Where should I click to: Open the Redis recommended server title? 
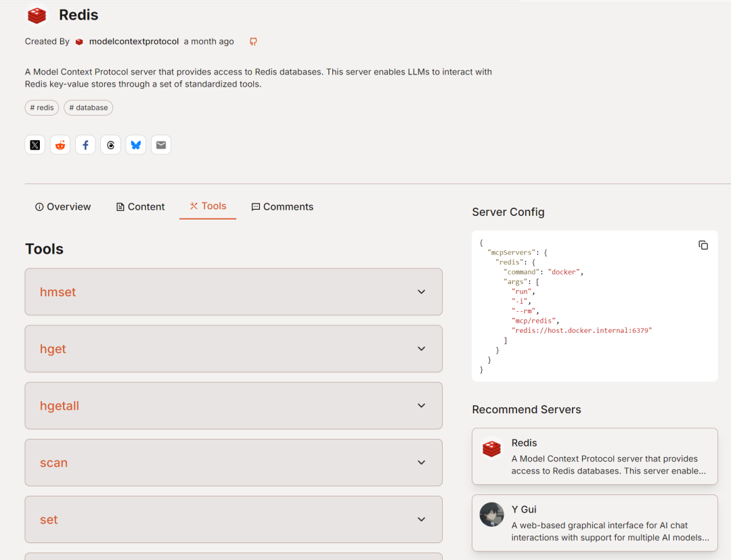click(x=524, y=443)
